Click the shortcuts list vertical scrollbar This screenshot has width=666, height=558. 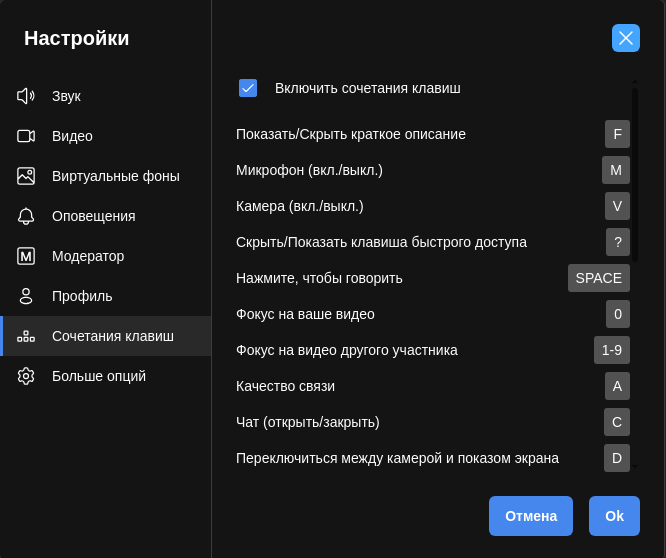click(634, 175)
